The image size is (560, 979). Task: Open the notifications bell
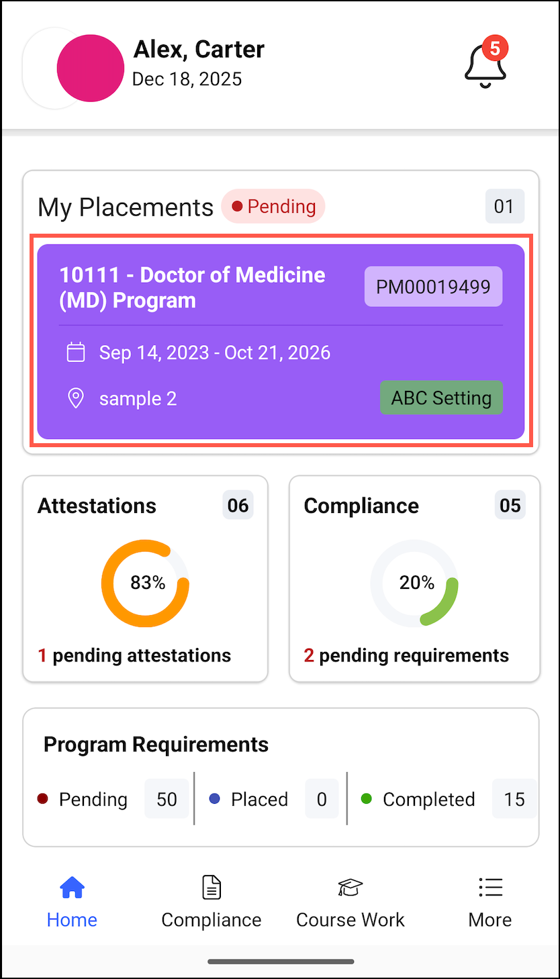(484, 65)
